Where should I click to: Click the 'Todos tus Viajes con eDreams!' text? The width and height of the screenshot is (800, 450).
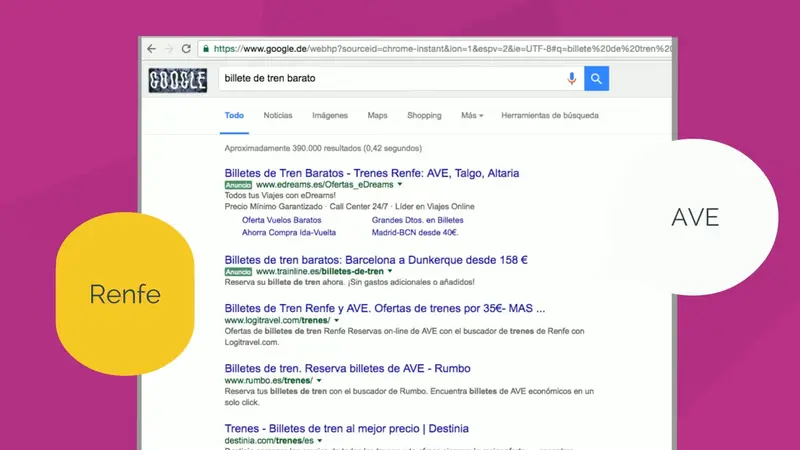pos(280,195)
